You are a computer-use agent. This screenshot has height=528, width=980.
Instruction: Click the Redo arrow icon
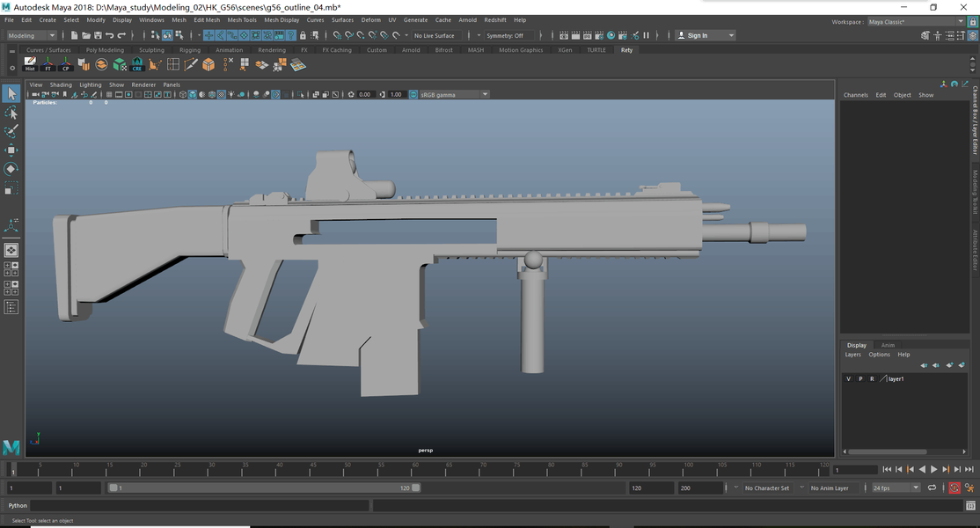click(x=121, y=35)
